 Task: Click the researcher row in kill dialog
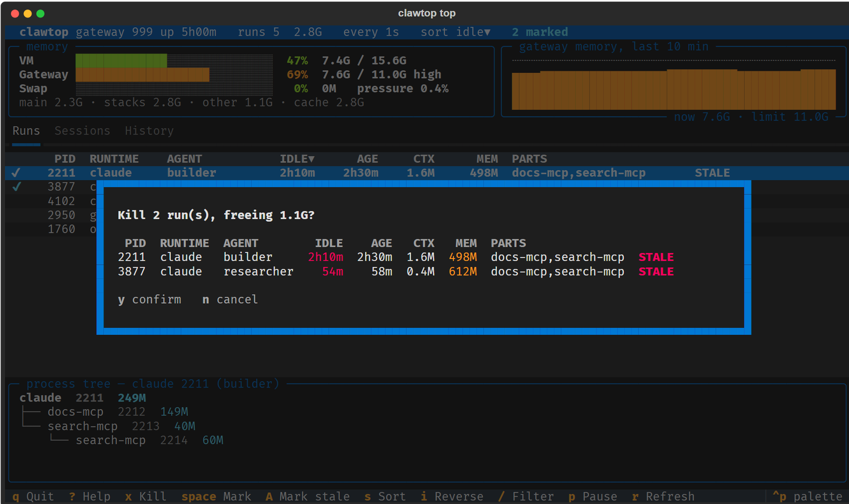click(x=396, y=272)
